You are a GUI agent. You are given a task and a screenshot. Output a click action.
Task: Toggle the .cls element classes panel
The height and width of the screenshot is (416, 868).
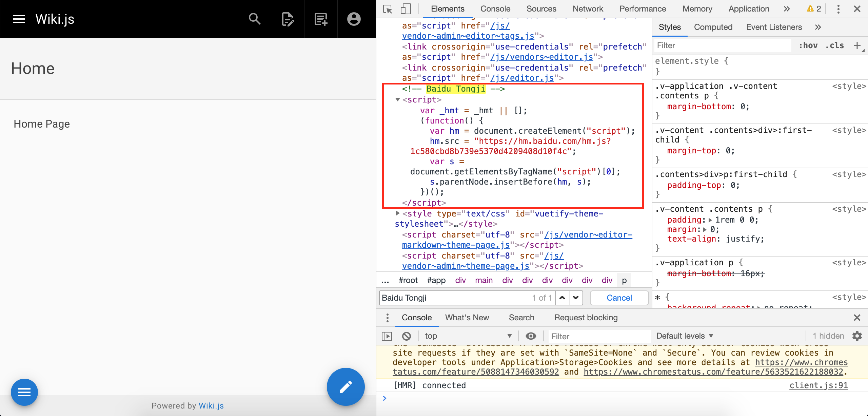[834, 45]
